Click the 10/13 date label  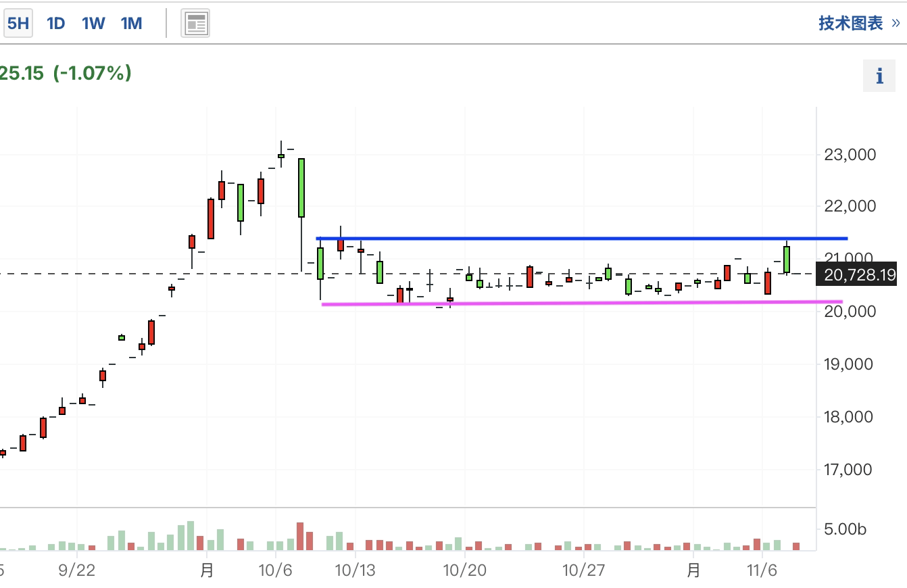(356, 570)
